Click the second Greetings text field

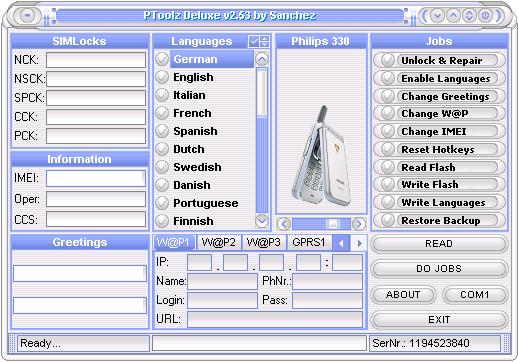(x=80, y=305)
